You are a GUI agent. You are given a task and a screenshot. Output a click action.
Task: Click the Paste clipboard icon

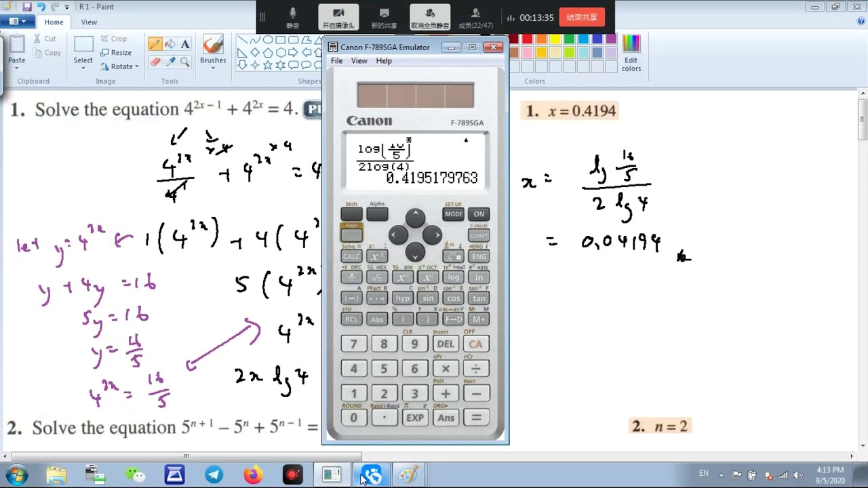click(x=17, y=44)
